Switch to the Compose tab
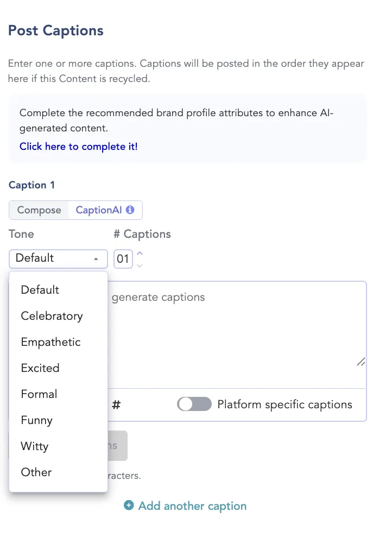This screenshot has width=392, height=544. 39,210
